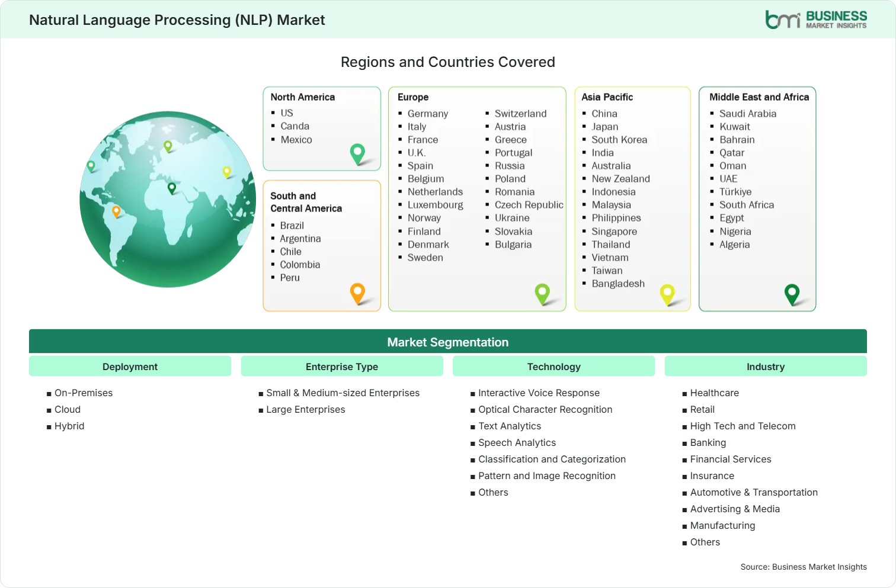Image resolution: width=896 pixels, height=588 pixels.
Task: Select Netherlands in the Europe list
Action: coord(436,192)
